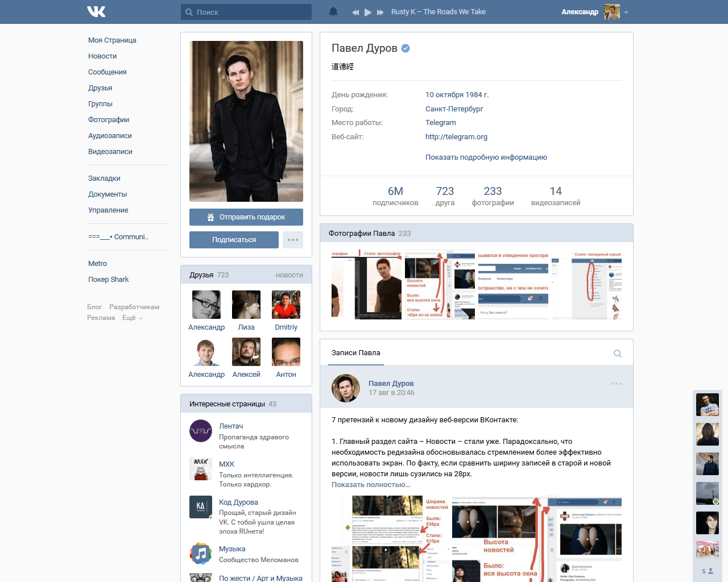This screenshot has width=728, height=582.
Task: Skip to previous audio track
Action: (355, 12)
